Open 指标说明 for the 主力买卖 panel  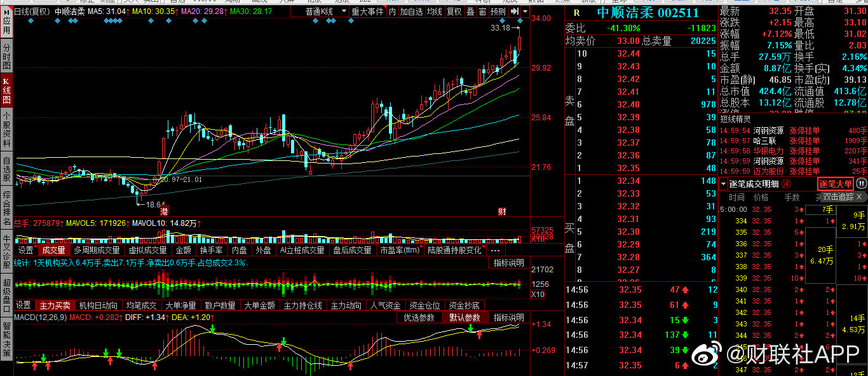(x=508, y=263)
